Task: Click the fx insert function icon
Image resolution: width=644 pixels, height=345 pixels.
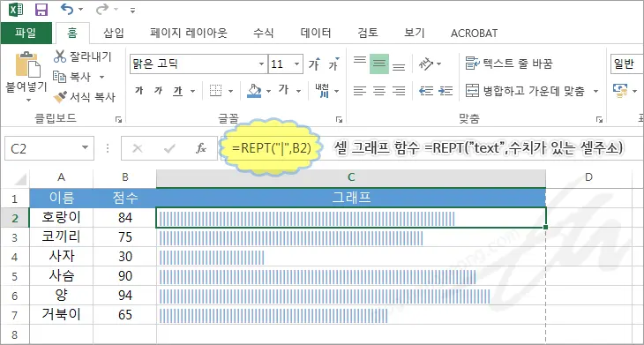Action: pyautogui.click(x=201, y=148)
